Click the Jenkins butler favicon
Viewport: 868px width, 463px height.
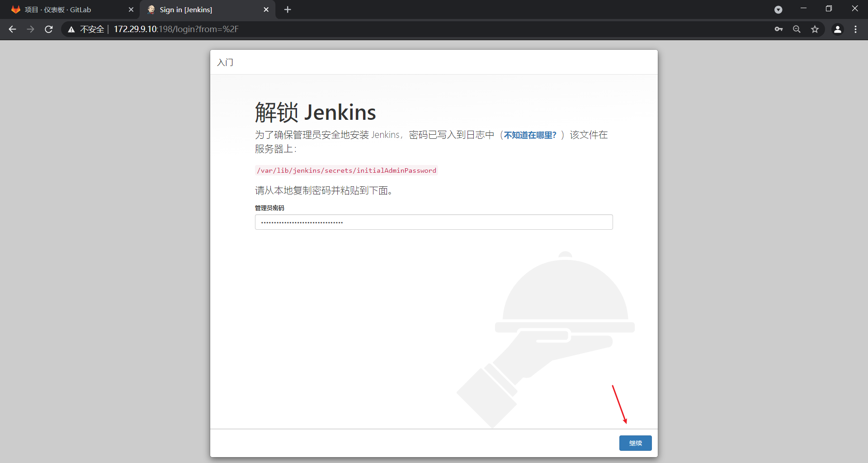tap(151, 9)
